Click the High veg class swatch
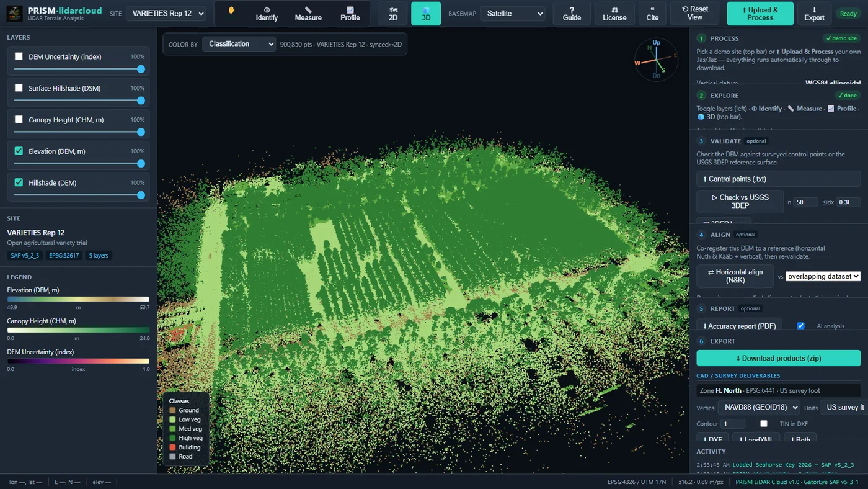The image size is (868, 489). click(x=173, y=438)
